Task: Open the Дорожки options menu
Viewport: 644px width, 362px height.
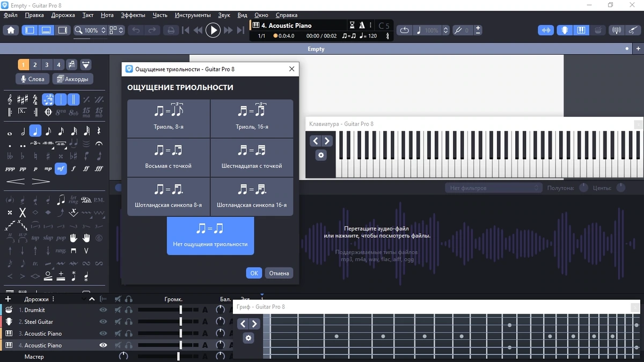Action: (x=53, y=299)
